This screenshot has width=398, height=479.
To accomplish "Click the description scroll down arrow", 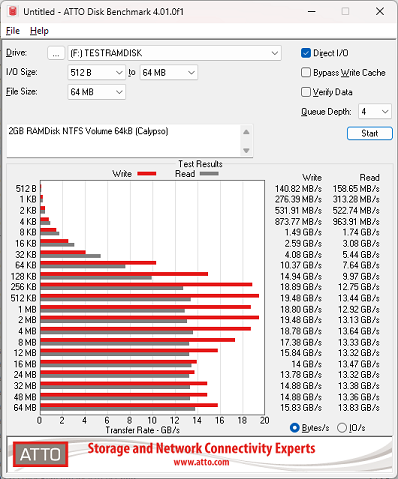I will (x=246, y=150).
